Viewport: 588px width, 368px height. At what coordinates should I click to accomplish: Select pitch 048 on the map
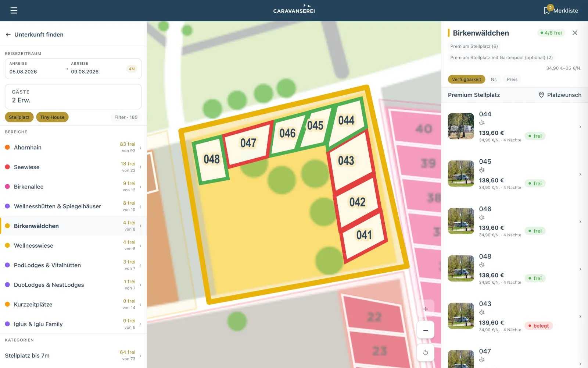211,159
